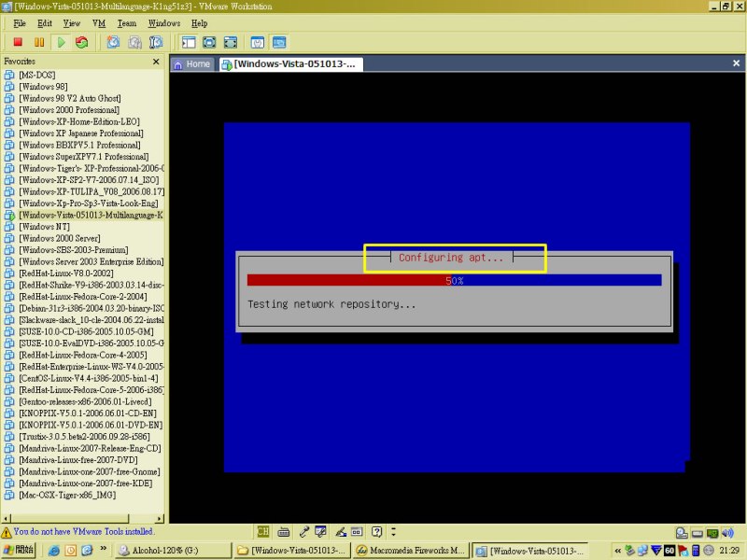The width and height of the screenshot is (747, 560).
Task: Open the snapshot manager toolbar icon
Action: coord(156,42)
